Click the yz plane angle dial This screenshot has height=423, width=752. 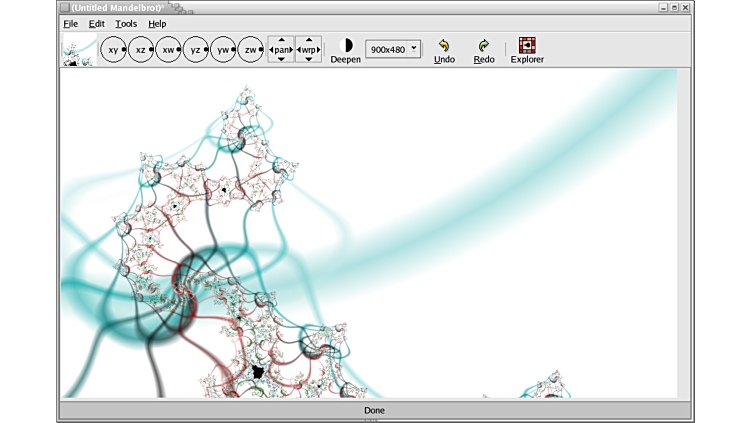pyautogui.click(x=196, y=49)
